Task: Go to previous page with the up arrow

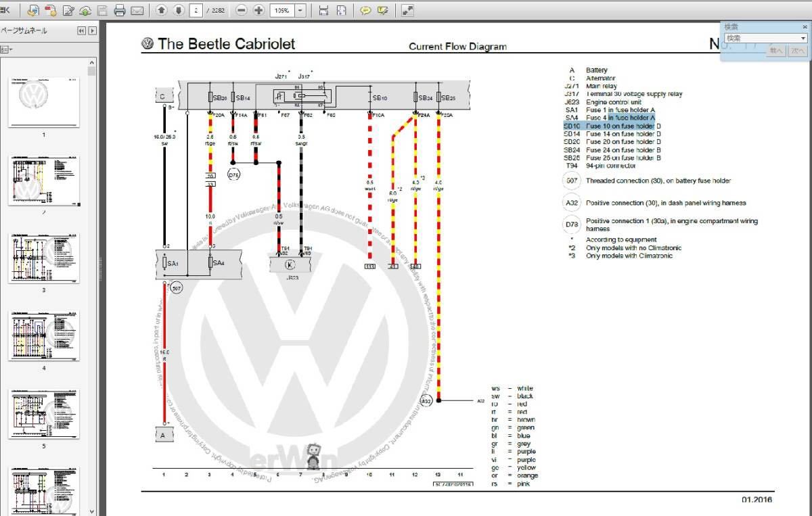Action: coord(161,10)
